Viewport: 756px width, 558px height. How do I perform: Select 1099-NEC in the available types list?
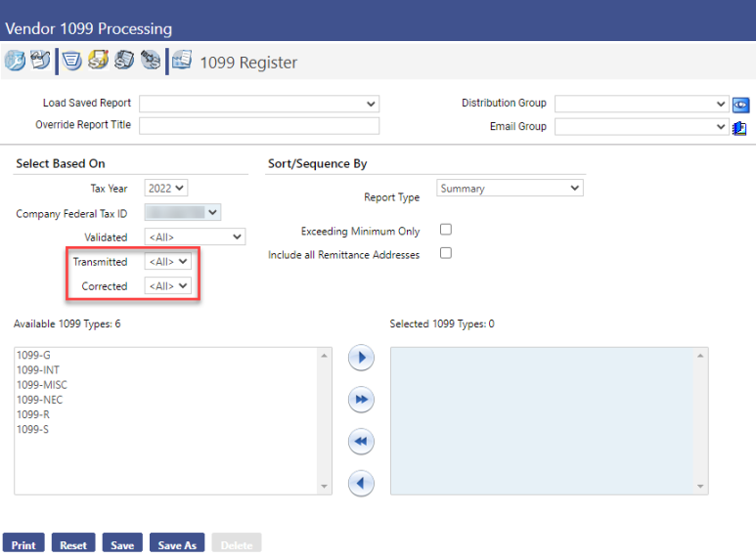[x=40, y=400]
